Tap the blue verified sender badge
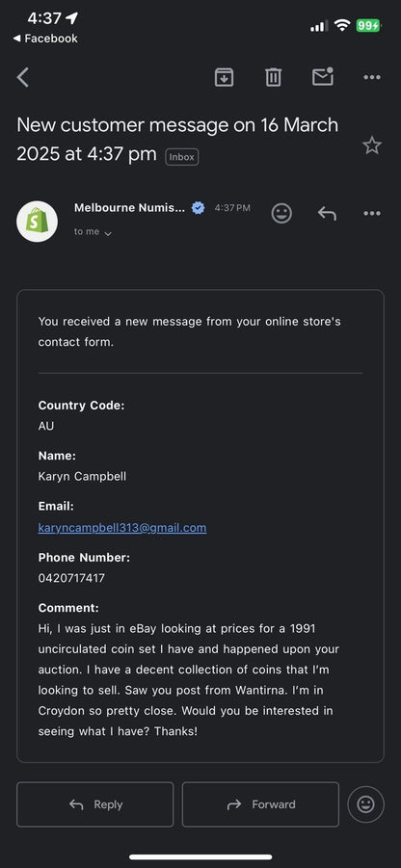This screenshot has width=401, height=868. coord(198,207)
